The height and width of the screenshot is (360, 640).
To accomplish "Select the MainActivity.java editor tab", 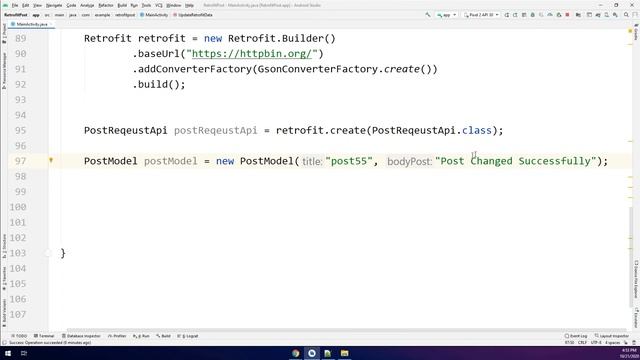I will pos(32,24).
